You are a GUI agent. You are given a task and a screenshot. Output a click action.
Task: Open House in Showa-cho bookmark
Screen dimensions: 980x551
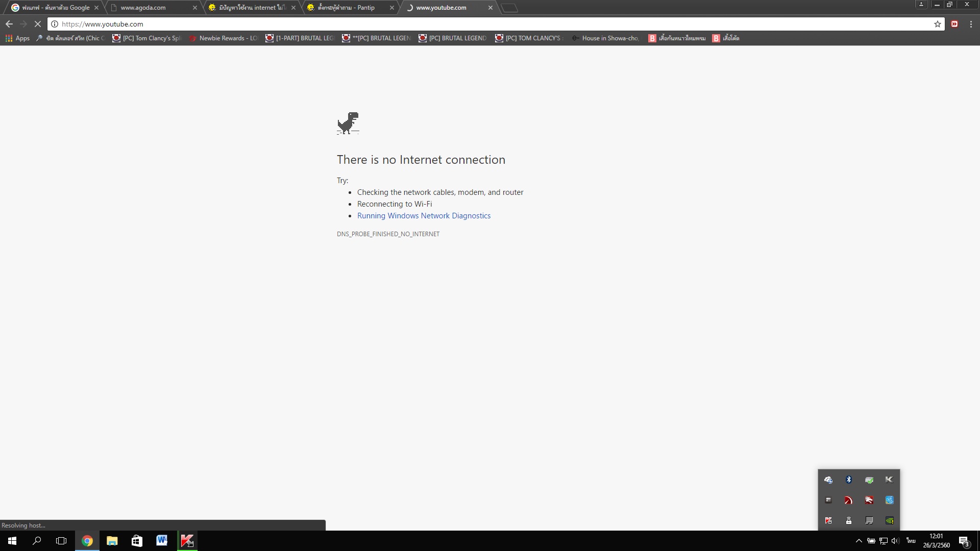pos(605,38)
